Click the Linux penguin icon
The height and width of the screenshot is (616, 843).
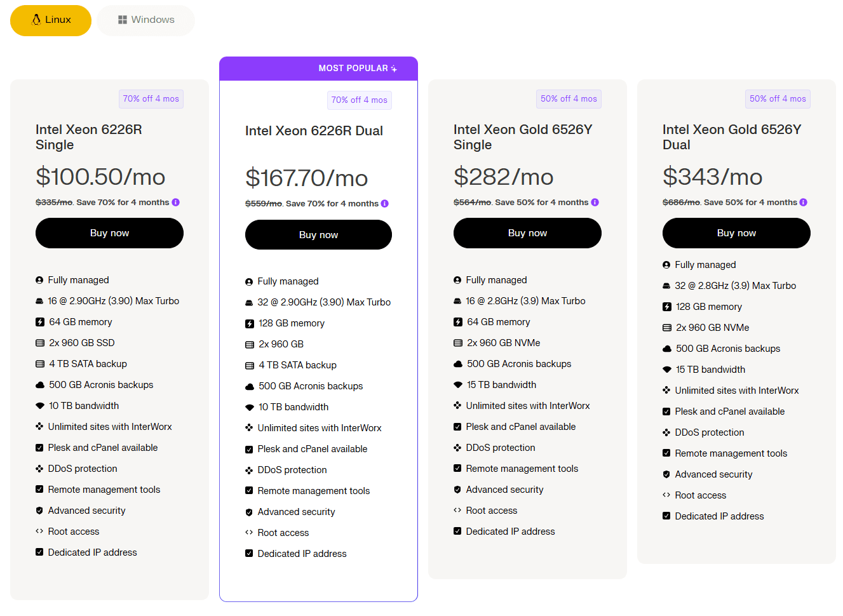(x=36, y=20)
